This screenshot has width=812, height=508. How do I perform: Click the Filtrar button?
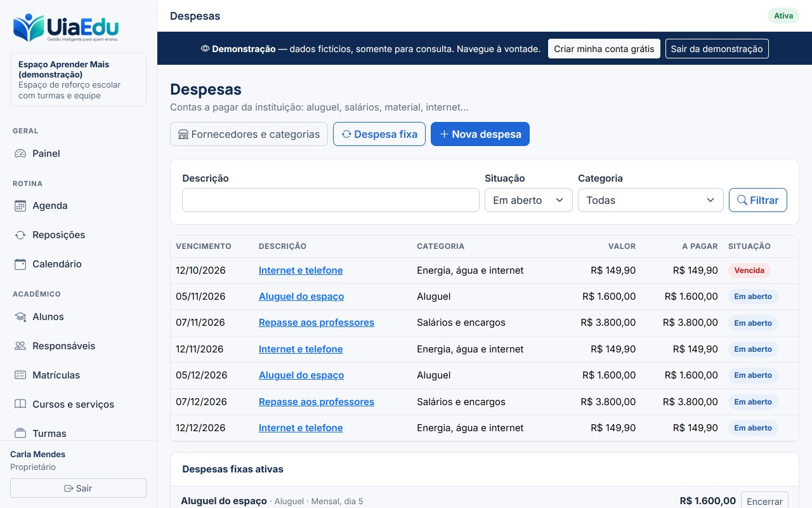pyautogui.click(x=758, y=200)
